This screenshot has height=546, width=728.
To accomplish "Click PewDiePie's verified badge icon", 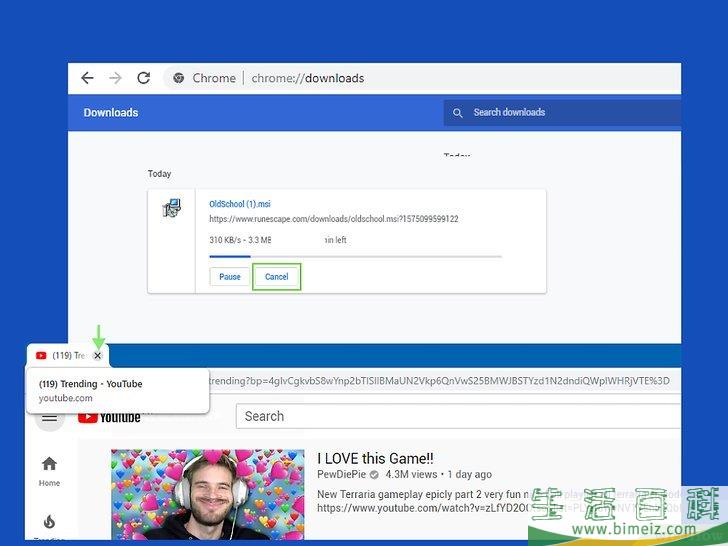I will coord(374,474).
